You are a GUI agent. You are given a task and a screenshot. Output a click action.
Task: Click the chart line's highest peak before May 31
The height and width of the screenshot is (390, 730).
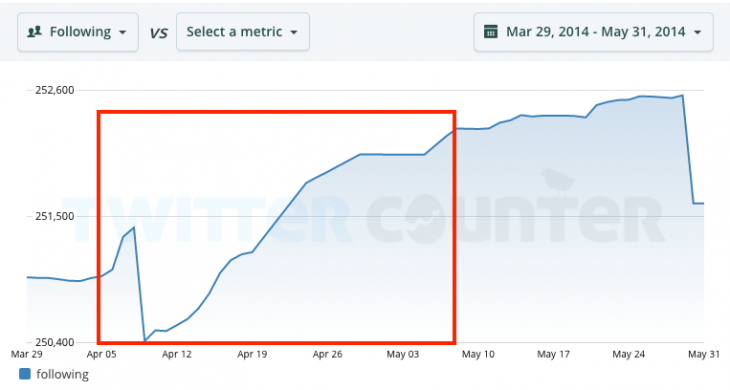tap(683, 95)
